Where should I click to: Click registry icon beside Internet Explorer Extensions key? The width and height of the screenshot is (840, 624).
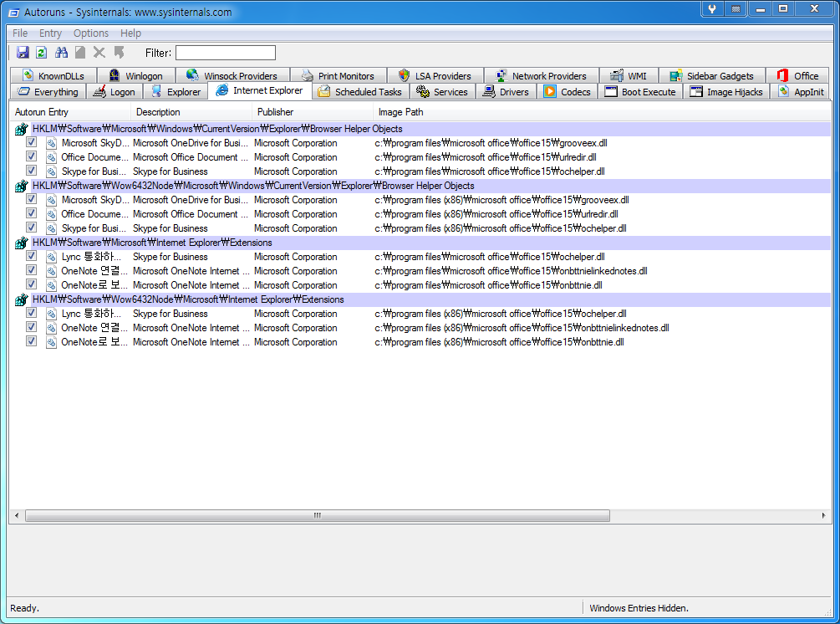(21, 243)
